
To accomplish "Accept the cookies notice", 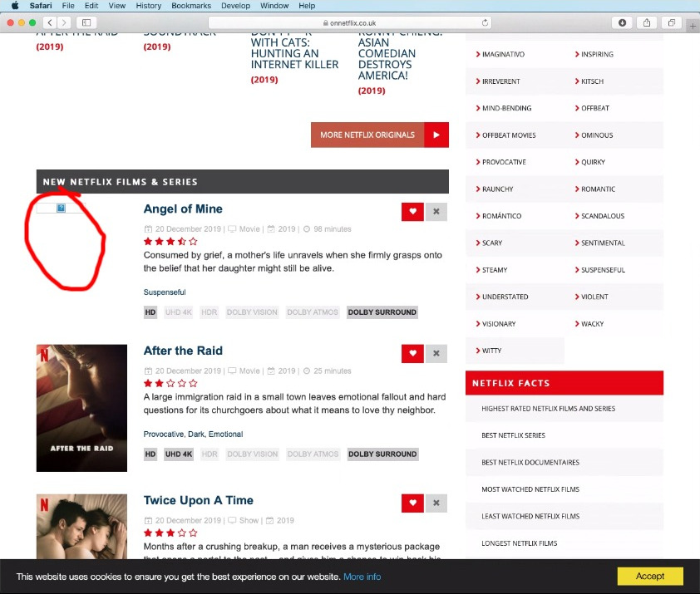I will coord(650,577).
